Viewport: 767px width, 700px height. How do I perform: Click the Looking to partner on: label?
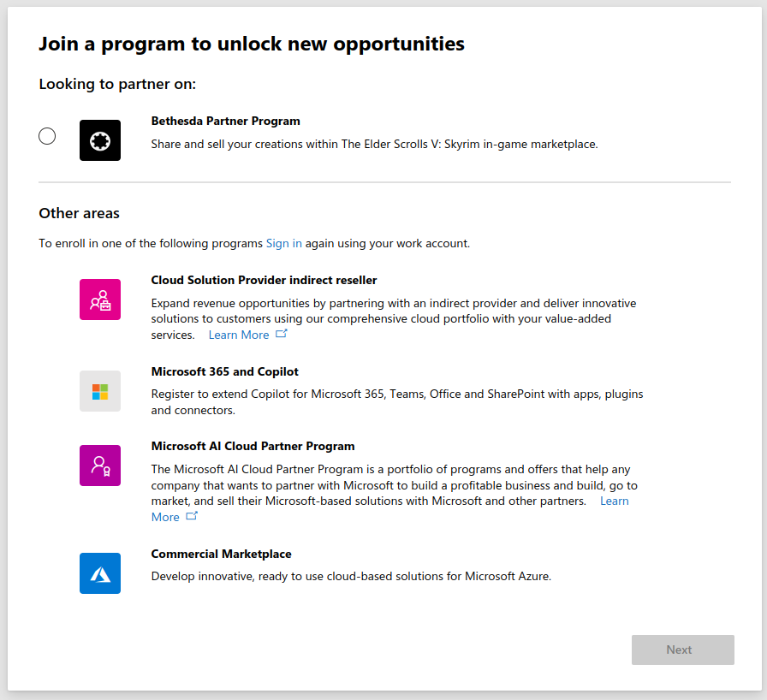point(117,84)
